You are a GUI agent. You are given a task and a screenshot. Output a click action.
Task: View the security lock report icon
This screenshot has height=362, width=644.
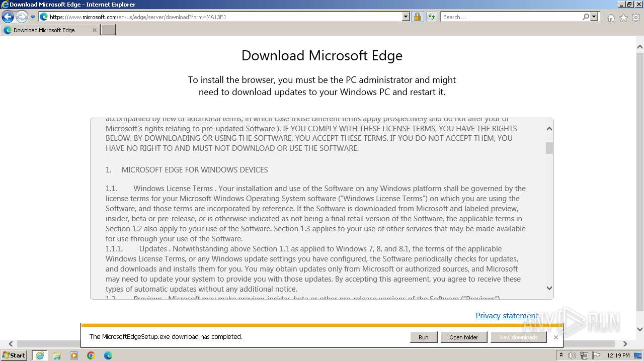pyautogui.click(x=417, y=17)
